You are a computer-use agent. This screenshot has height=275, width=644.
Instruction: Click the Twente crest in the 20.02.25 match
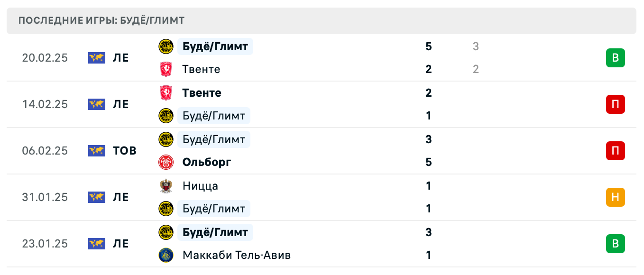point(166,69)
